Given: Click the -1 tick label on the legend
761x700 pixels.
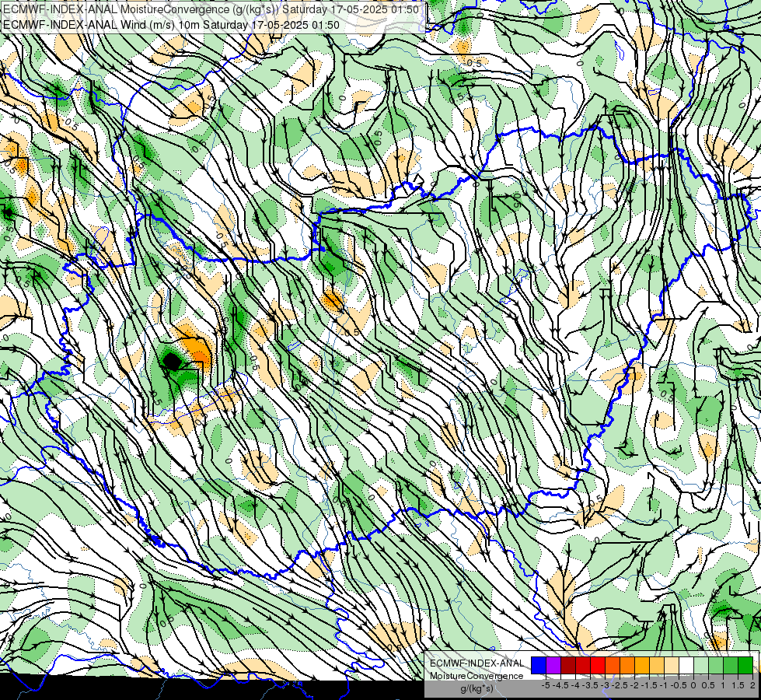Looking at the screenshot, I should tap(664, 685).
